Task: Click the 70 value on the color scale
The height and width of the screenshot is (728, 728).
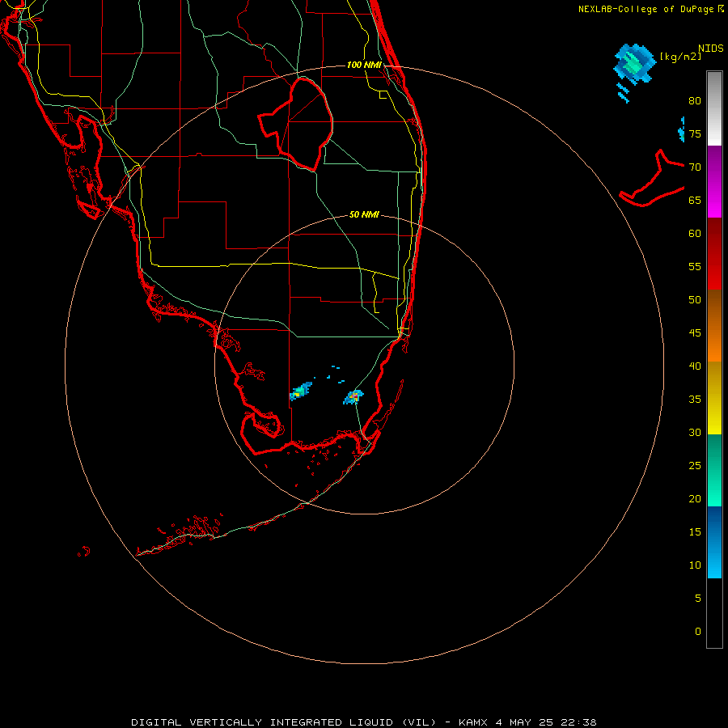Action: tap(695, 167)
